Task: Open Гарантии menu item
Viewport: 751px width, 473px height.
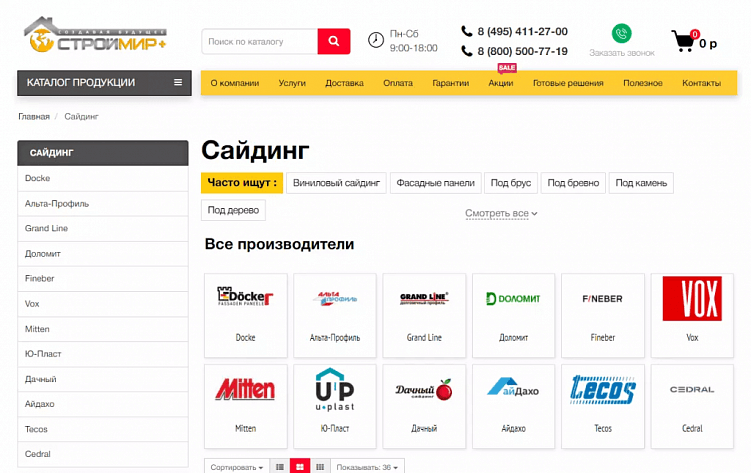Action: click(x=451, y=83)
